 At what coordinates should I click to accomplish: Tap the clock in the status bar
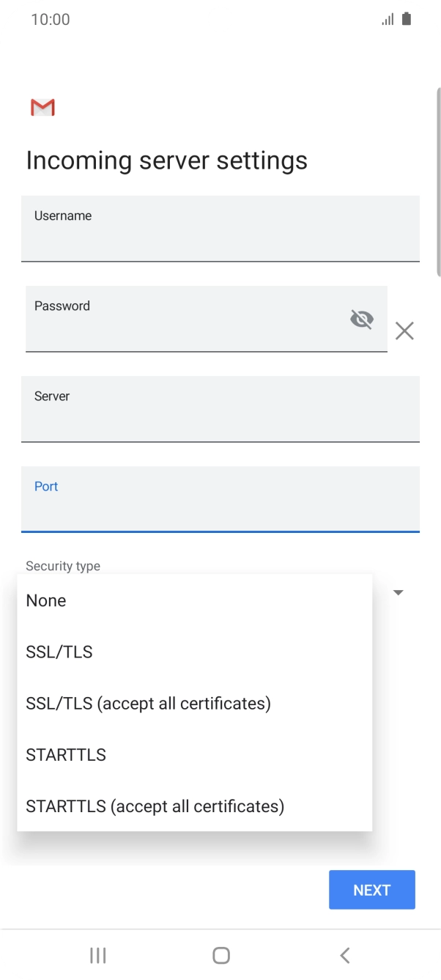pos(51,19)
